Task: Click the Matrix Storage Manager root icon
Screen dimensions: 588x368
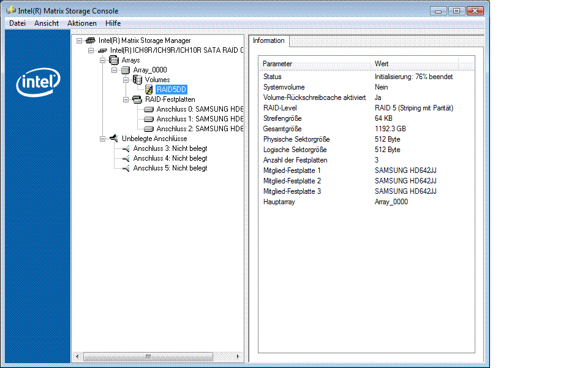Action: click(x=91, y=40)
